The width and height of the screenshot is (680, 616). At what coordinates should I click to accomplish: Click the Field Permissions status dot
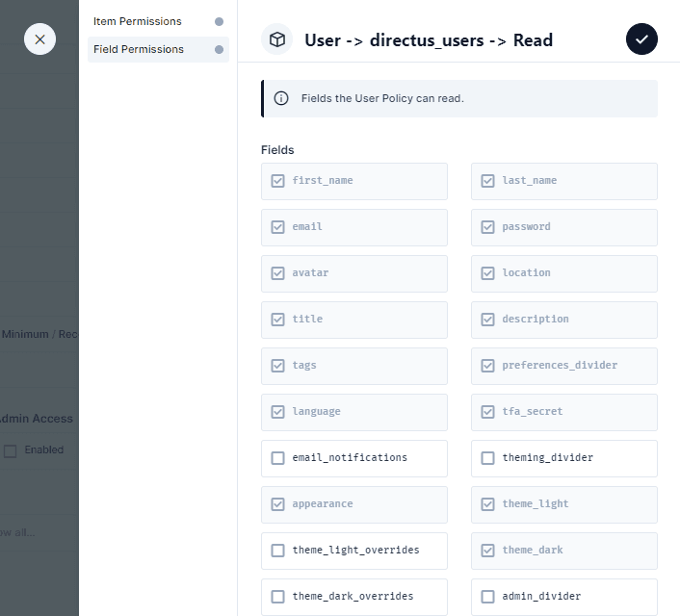[x=219, y=50]
